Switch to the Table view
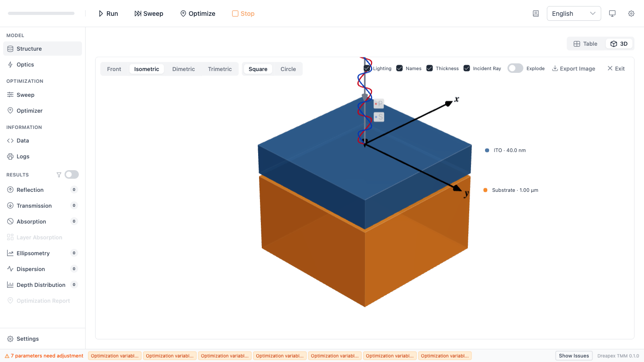Image resolution: width=644 pixels, height=362 pixels. 585,43
